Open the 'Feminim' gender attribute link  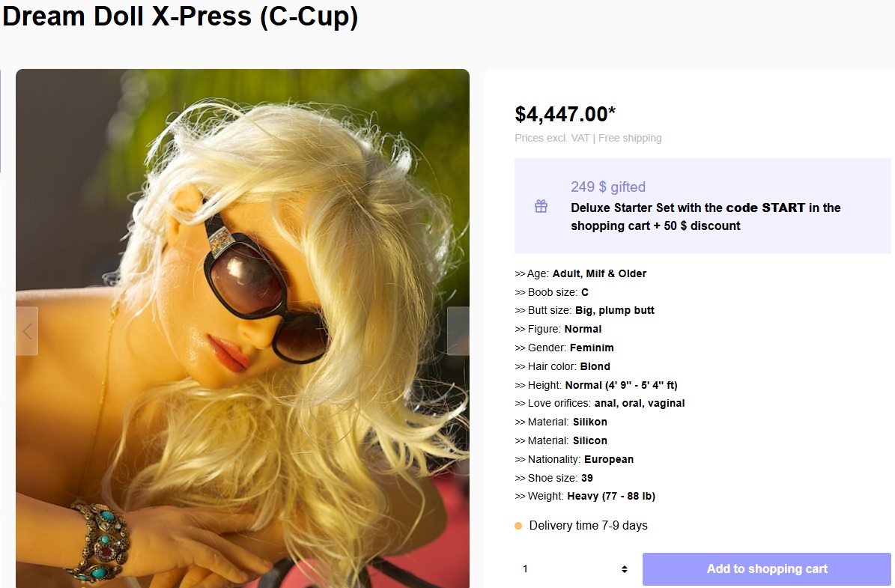pos(592,348)
